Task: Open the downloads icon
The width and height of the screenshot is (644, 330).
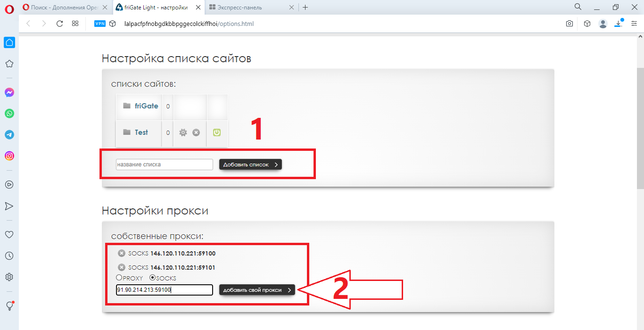Action: pos(619,23)
